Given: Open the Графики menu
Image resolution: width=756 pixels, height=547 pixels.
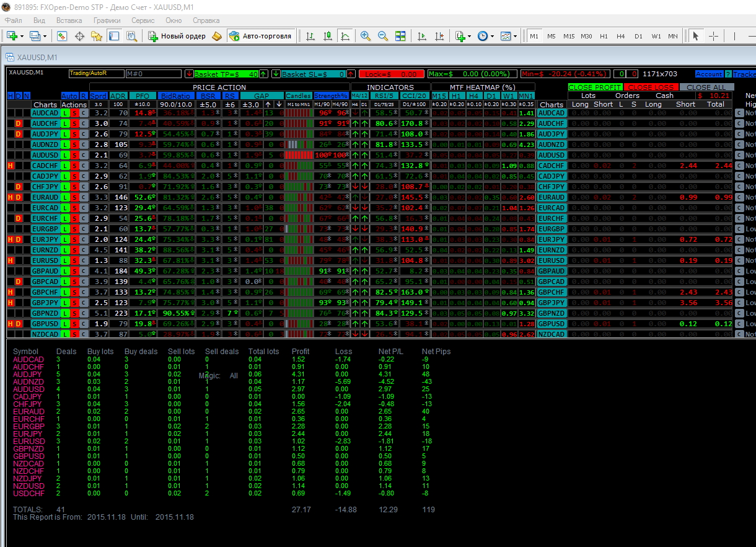Looking at the screenshot, I should pyautogui.click(x=107, y=20).
